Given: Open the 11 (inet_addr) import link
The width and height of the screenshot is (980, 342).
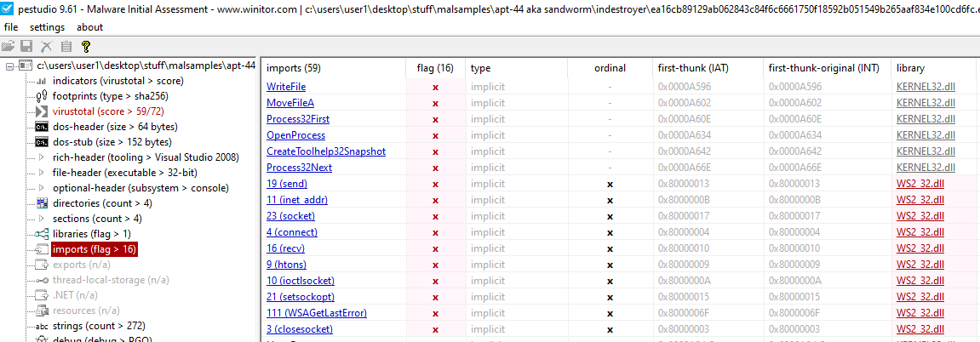Looking at the screenshot, I should [x=297, y=200].
